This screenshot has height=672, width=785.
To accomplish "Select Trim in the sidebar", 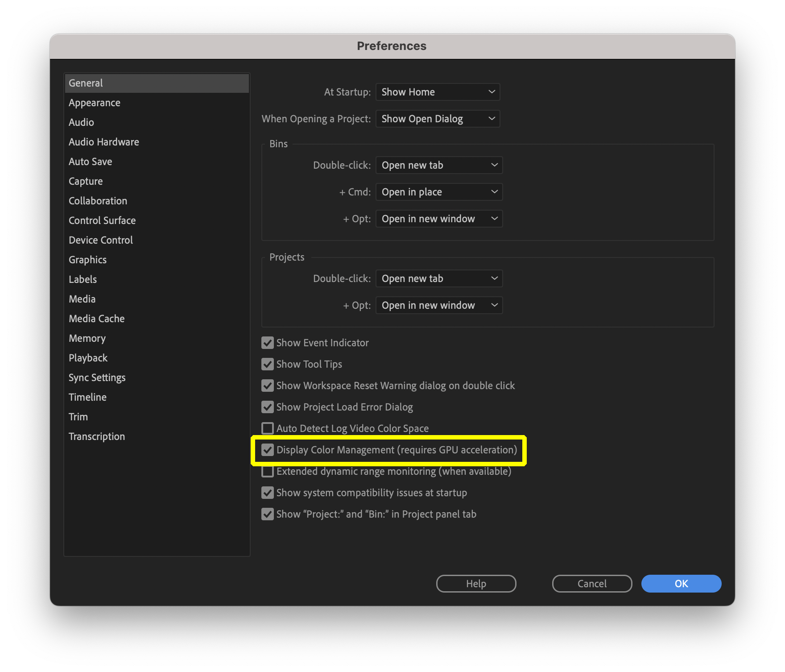I will 157,417.
